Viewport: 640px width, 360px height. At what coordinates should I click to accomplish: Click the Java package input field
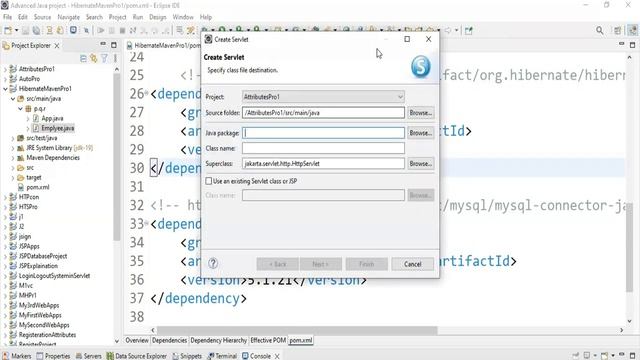pyautogui.click(x=323, y=133)
